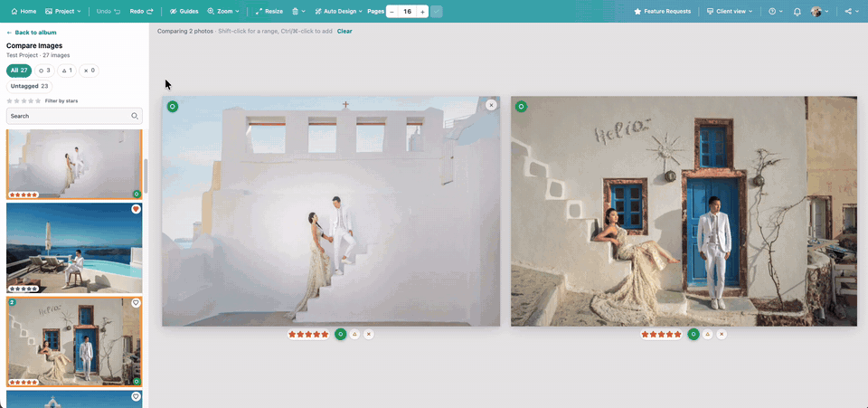Remove left photo from comparison with X
This screenshot has height=408, width=868.
click(x=491, y=105)
